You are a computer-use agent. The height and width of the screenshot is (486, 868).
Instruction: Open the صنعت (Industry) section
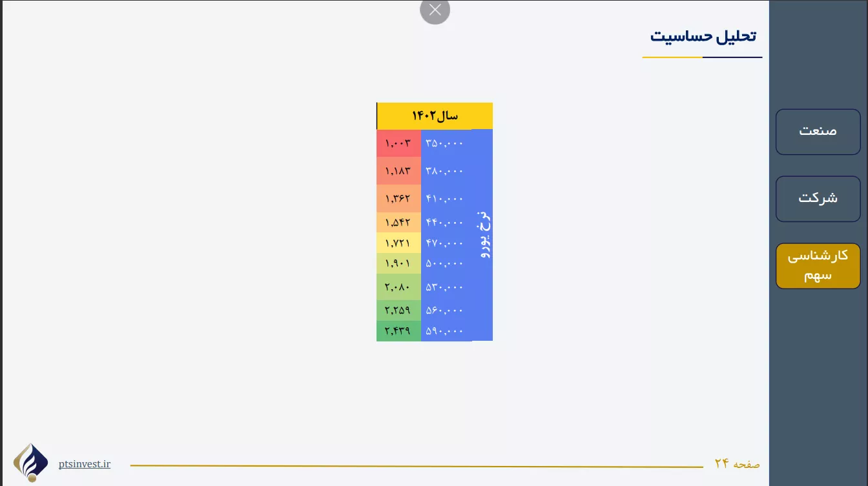[818, 132]
